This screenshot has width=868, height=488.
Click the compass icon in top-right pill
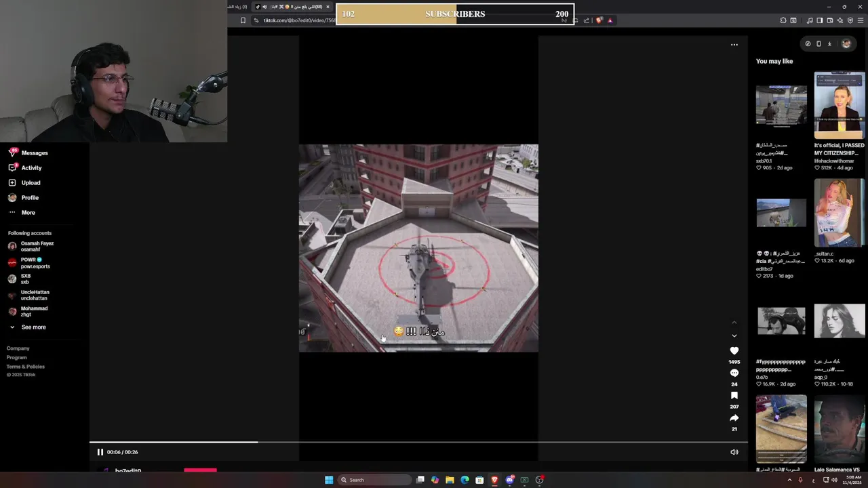808,44
